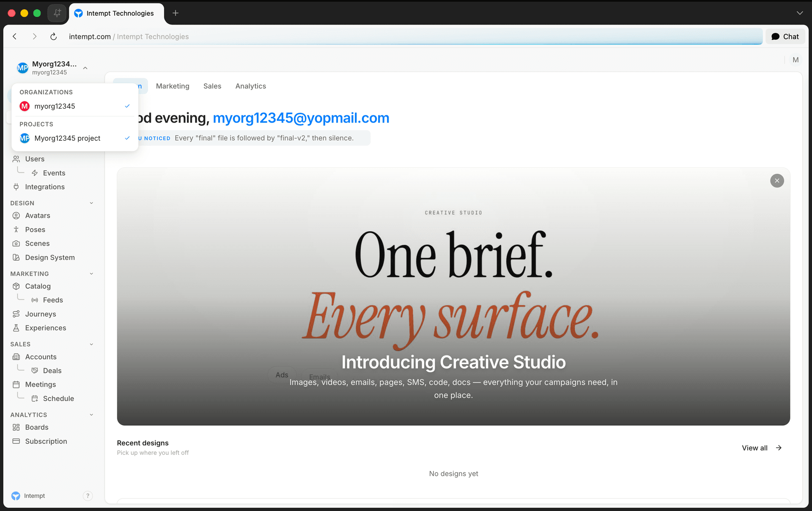Viewport: 812px width, 511px height.
Task: Collapse the ANALYTICS sidebar section
Action: point(91,415)
